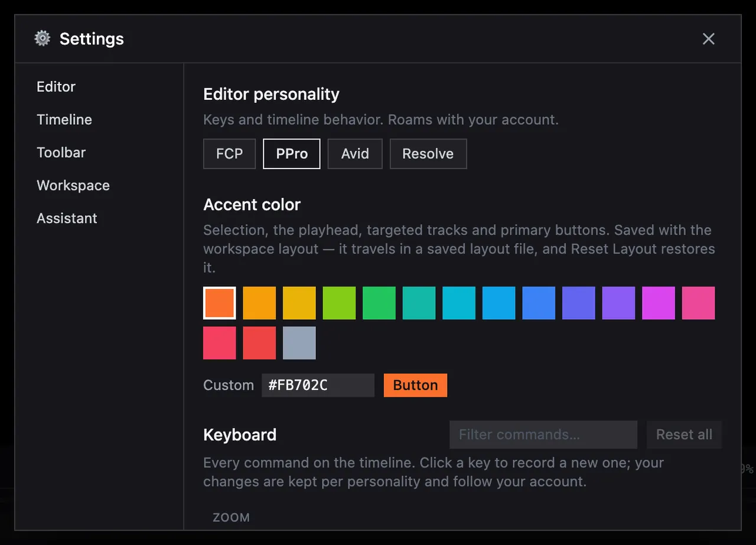Pick the amber accent color swatch
The width and height of the screenshot is (756, 545).
(259, 303)
